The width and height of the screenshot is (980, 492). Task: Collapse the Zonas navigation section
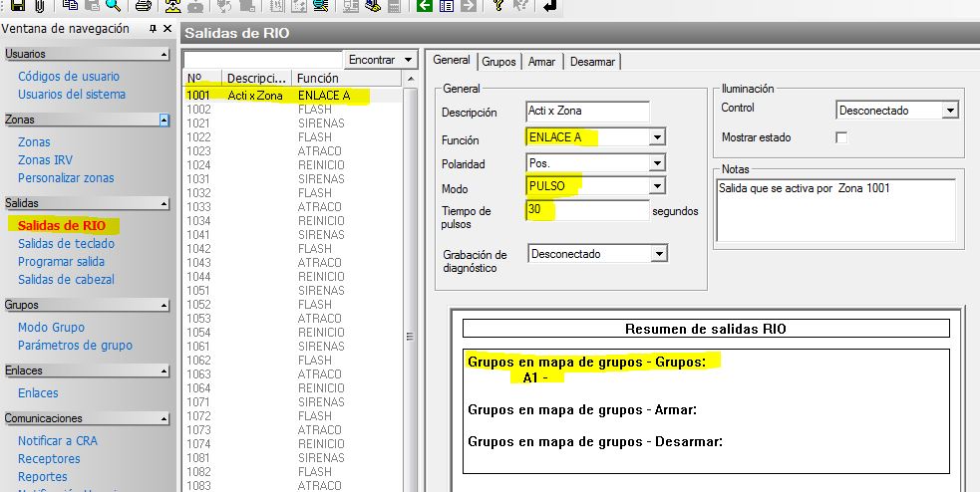click(x=163, y=120)
